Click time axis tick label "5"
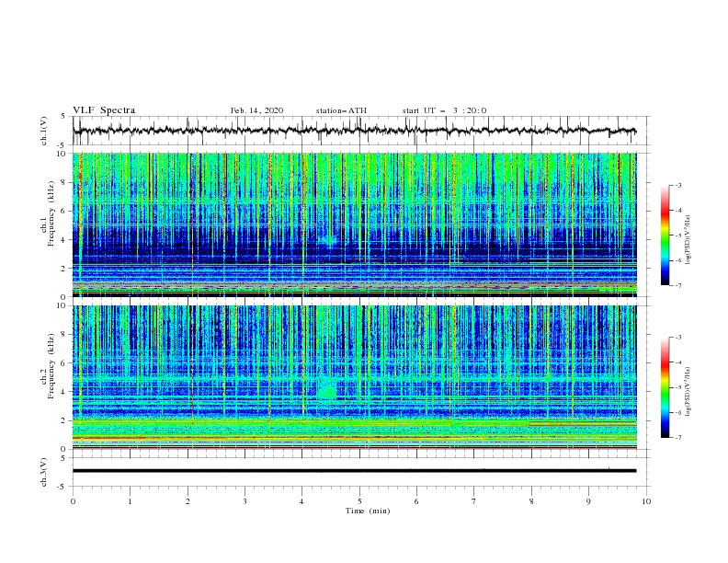The height and width of the screenshot is (563, 728). [359, 501]
